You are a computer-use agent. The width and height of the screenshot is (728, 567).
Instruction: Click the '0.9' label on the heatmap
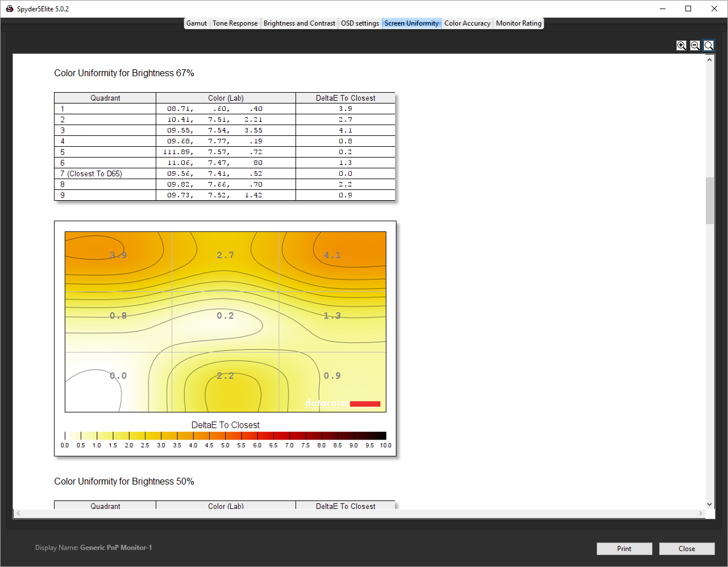tap(332, 376)
